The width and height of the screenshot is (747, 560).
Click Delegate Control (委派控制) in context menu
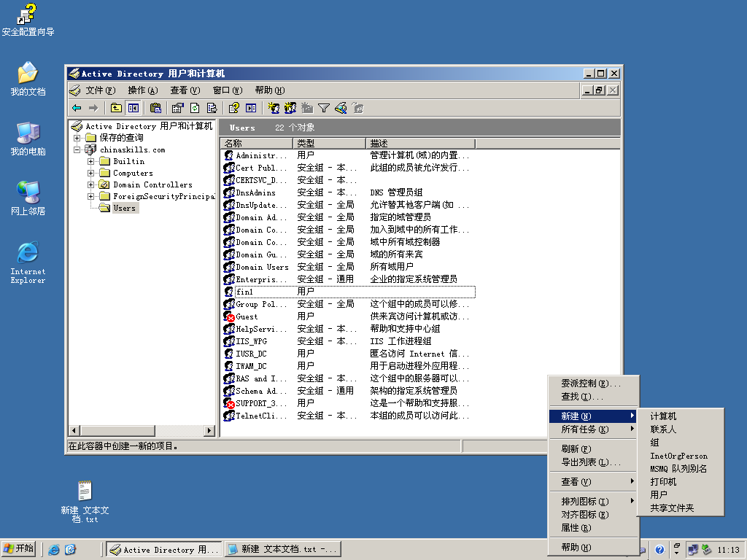592,384
